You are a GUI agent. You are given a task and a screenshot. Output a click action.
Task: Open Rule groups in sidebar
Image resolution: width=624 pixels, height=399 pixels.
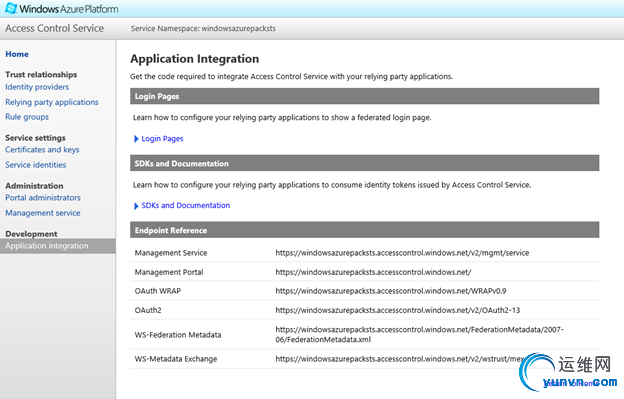(x=27, y=117)
